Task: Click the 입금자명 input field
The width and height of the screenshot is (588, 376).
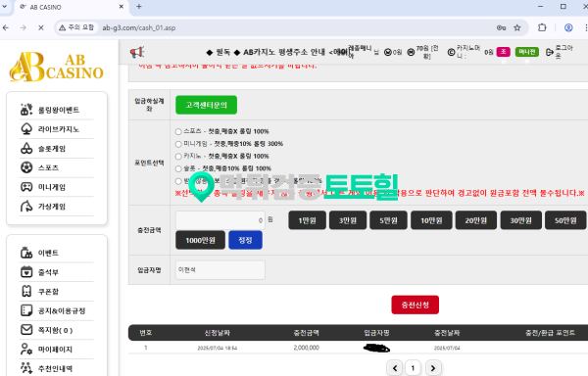Action: 220,270
